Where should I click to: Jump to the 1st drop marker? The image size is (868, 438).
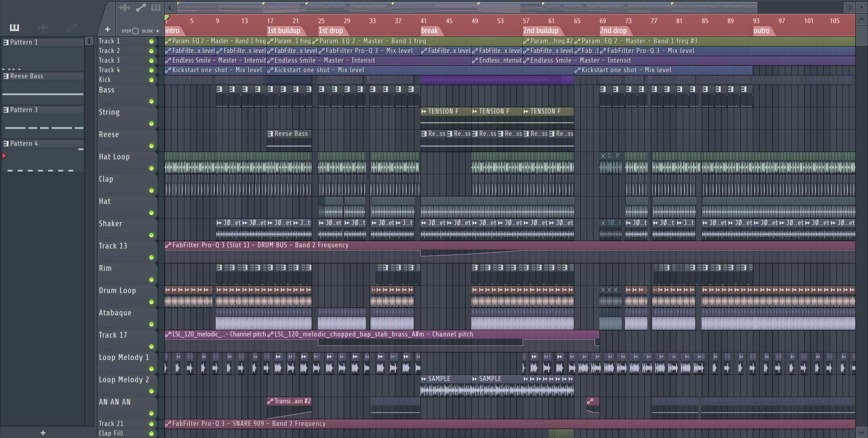[331, 31]
